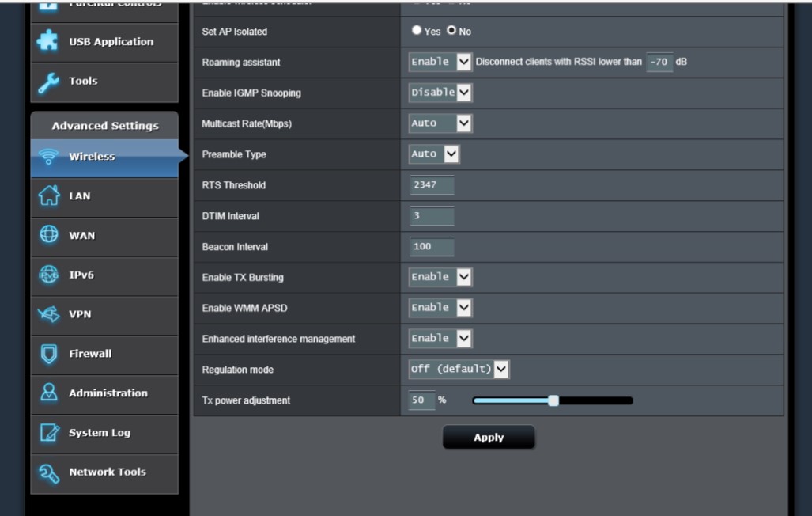Select Yes for Set AP Isolated
Screen dimensions: 812x516
pos(417,31)
